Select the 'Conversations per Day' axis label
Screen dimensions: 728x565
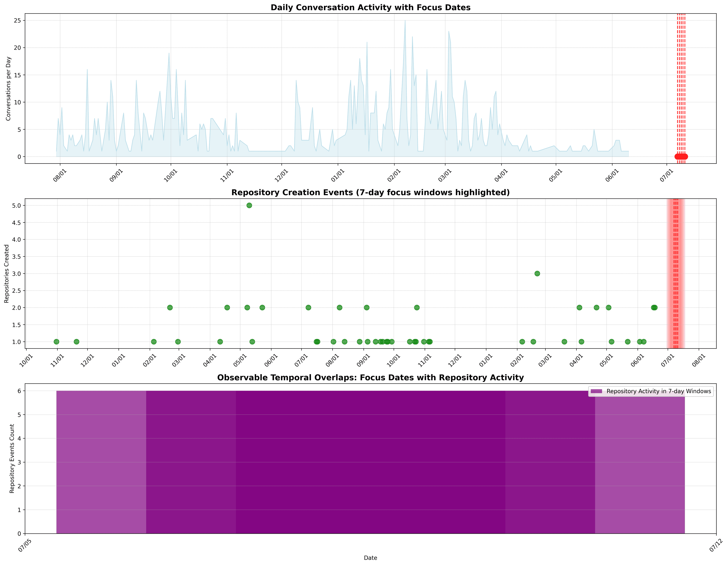(8, 88)
